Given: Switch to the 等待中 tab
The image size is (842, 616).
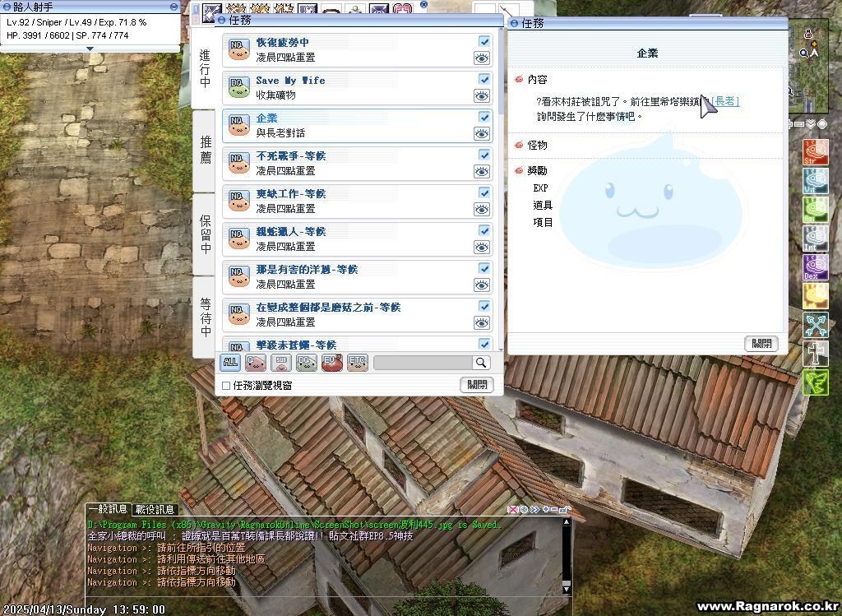Looking at the screenshot, I should 205,317.
